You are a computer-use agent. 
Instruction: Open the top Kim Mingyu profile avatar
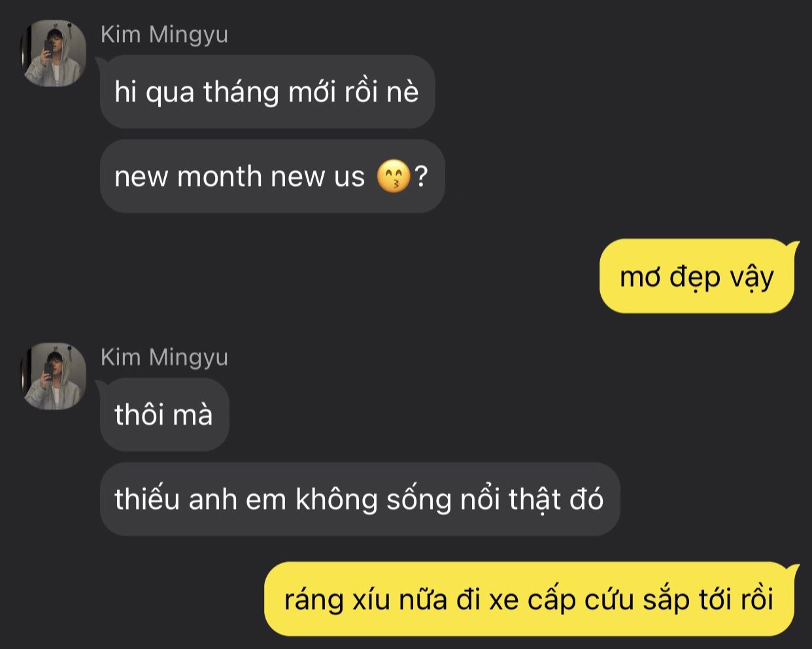[x=54, y=53]
